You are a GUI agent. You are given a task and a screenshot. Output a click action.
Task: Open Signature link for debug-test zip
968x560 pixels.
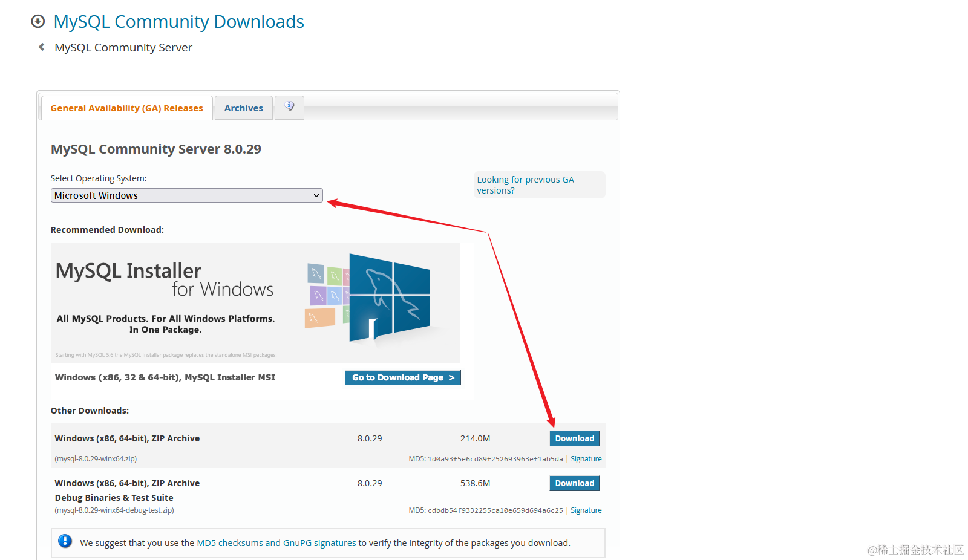[x=586, y=510]
